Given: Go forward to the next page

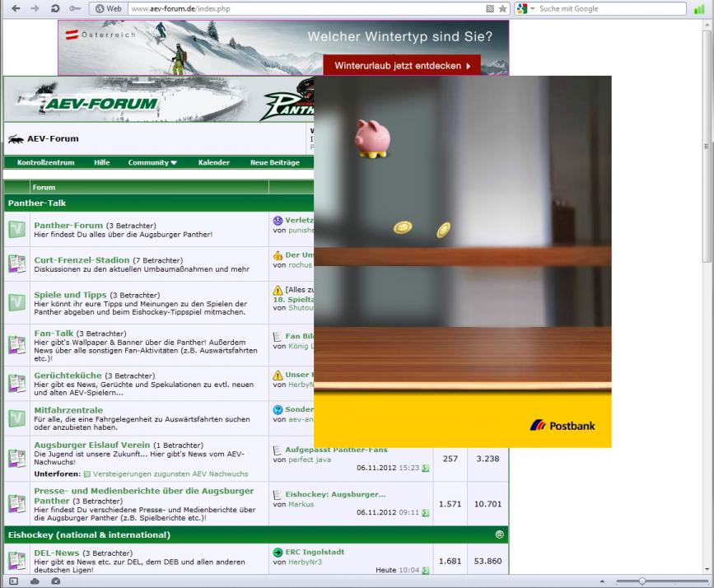Looking at the screenshot, I should (35, 8).
